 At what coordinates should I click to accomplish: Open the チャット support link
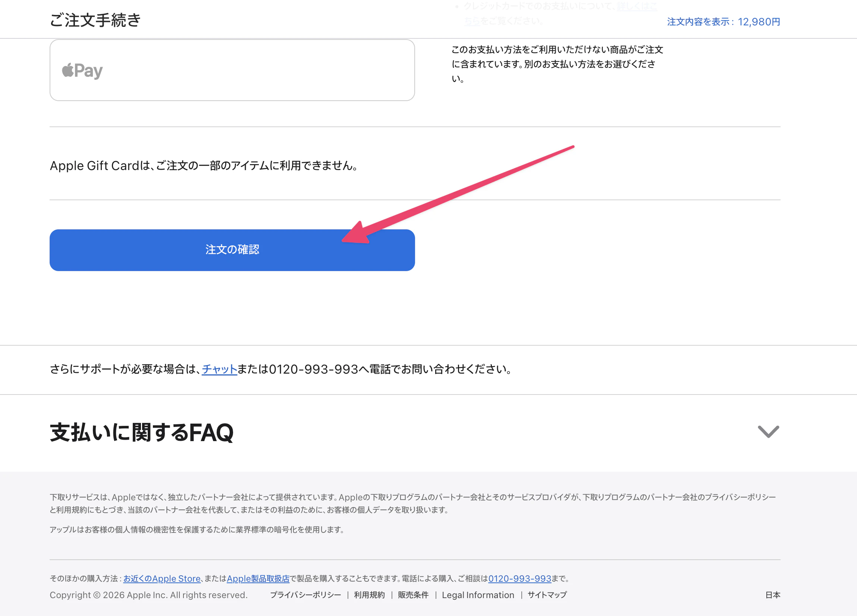click(x=220, y=369)
